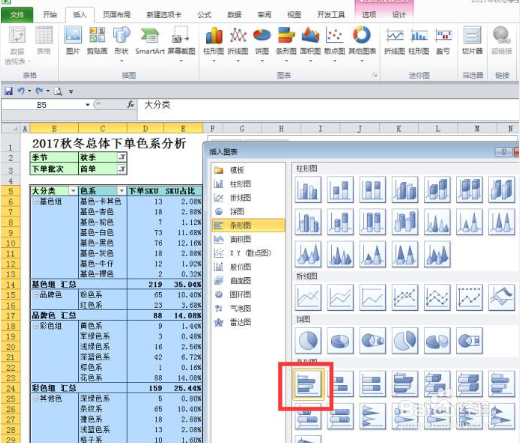This screenshot has width=521, height=443.
Task: Switch to the 数据 (Data) tab
Action: (234, 15)
